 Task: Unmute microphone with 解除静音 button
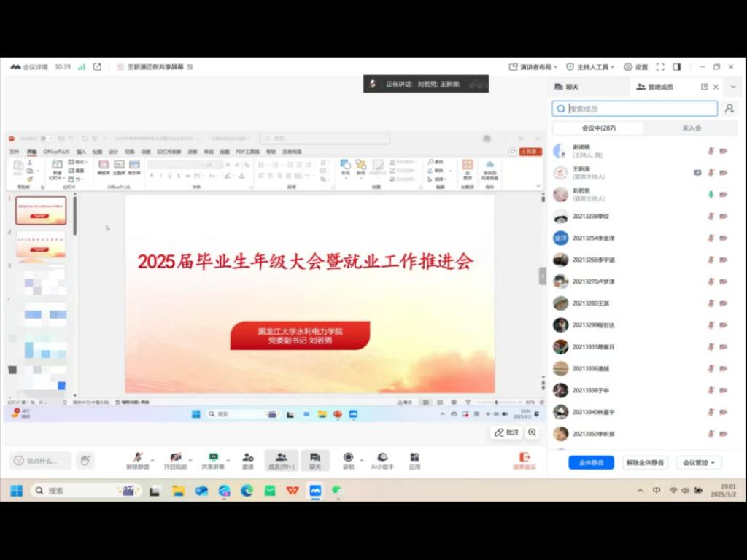click(x=137, y=460)
